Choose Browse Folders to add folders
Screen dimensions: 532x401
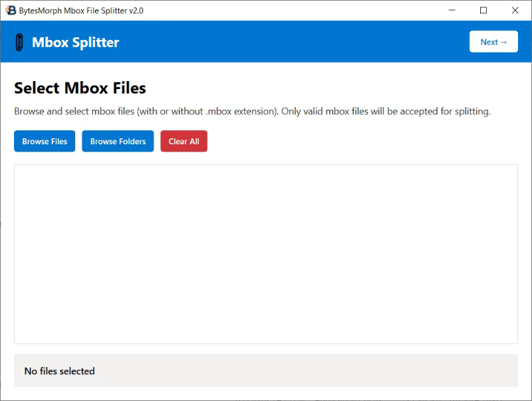click(118, 141)
